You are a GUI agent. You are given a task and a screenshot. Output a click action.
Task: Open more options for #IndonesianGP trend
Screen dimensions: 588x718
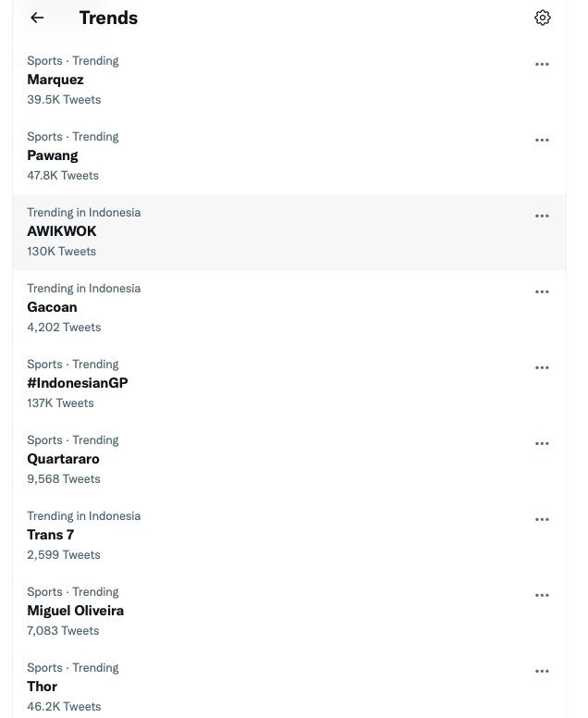[x=542, y=367]
